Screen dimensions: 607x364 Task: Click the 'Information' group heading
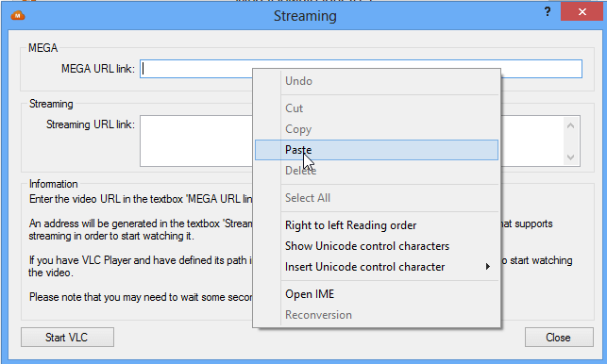click(x=54, y=184)
